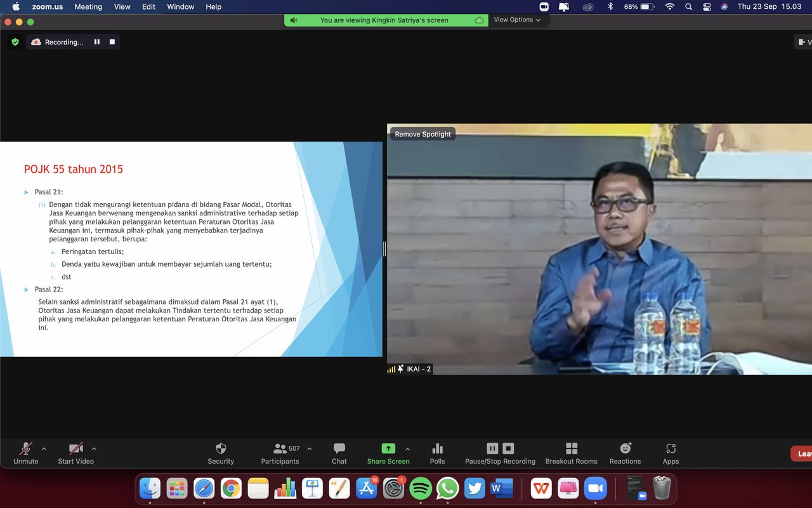Open WhatsApp from the dock

(448, 488)
